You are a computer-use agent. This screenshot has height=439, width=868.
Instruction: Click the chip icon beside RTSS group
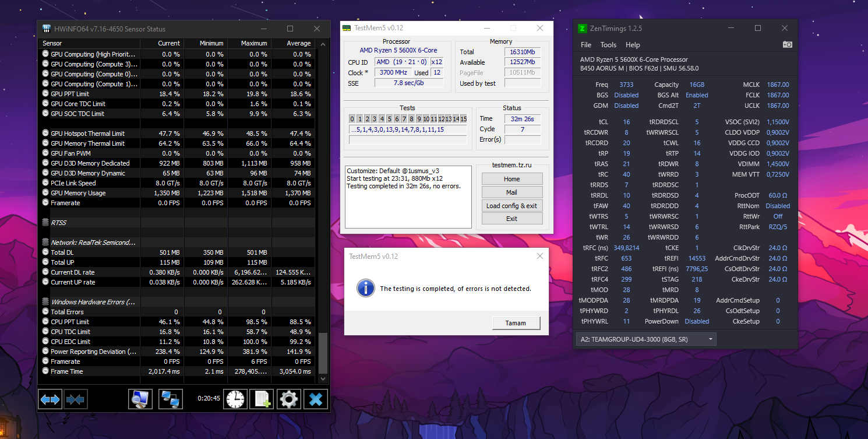(x=46, y=223)
